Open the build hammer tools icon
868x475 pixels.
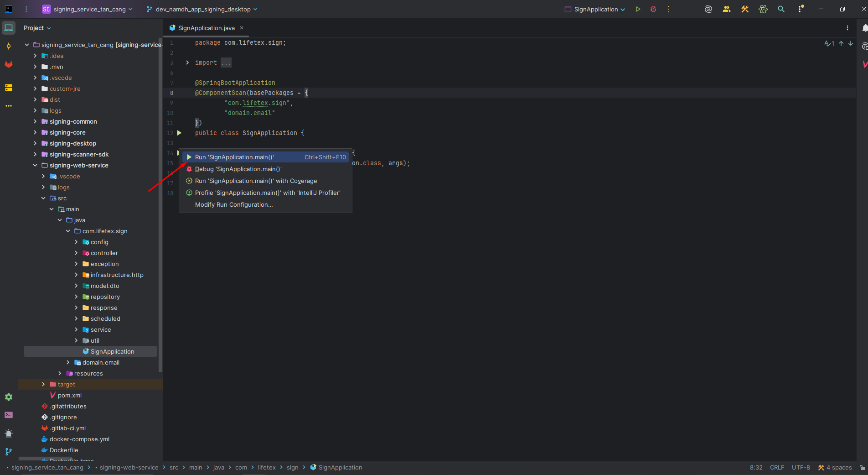(x=745, y=9)
